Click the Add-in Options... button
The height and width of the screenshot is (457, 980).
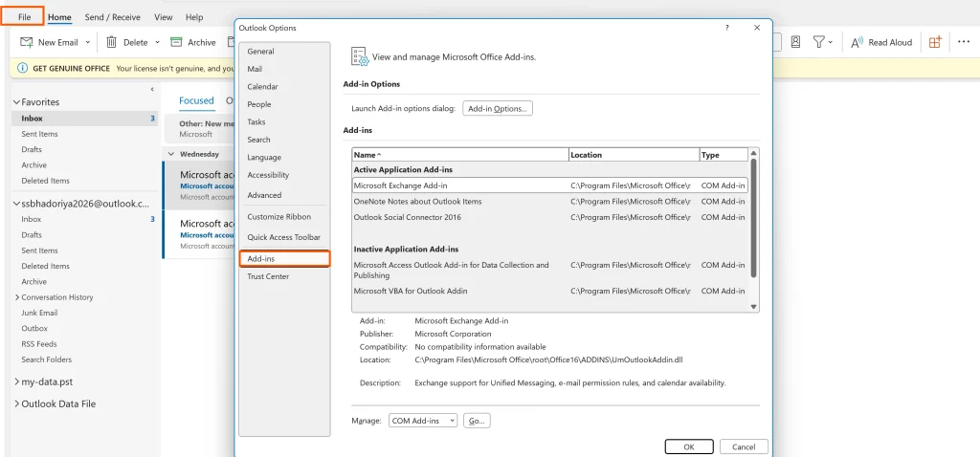498,109
